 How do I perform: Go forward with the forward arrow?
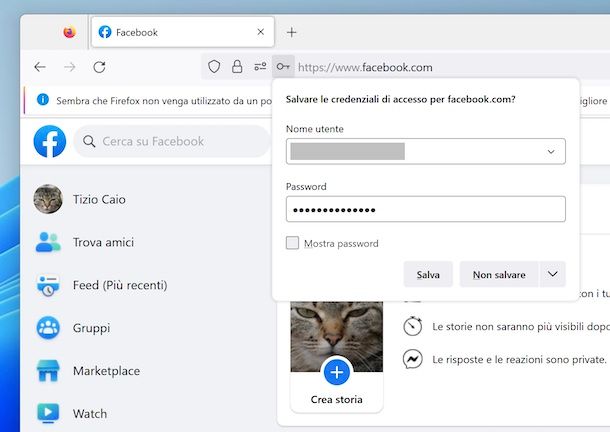pyautogui.click(x=70, y=67)
